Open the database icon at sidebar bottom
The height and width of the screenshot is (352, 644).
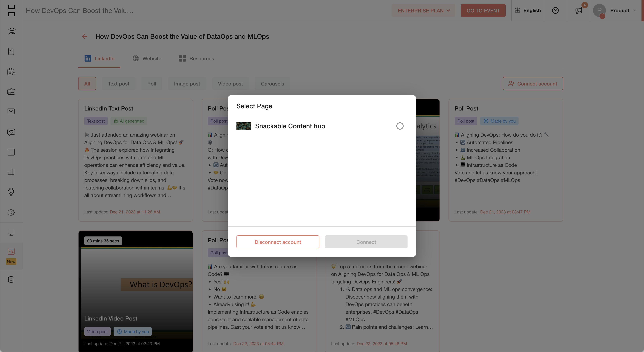11,279
